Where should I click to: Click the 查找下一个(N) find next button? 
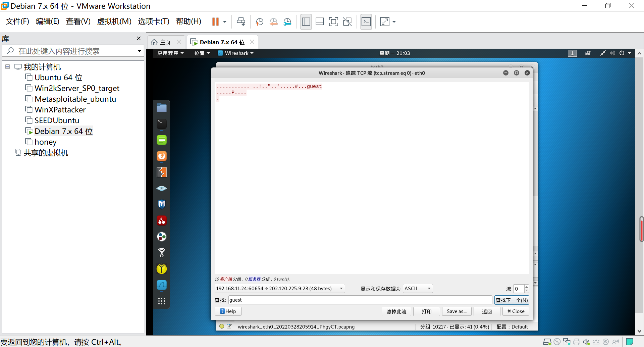point(512,300)
